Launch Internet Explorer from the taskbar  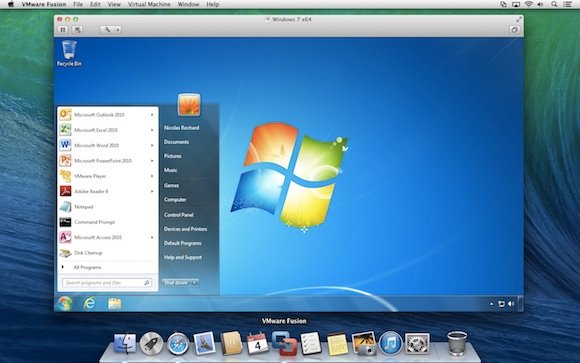coord(89,303)
